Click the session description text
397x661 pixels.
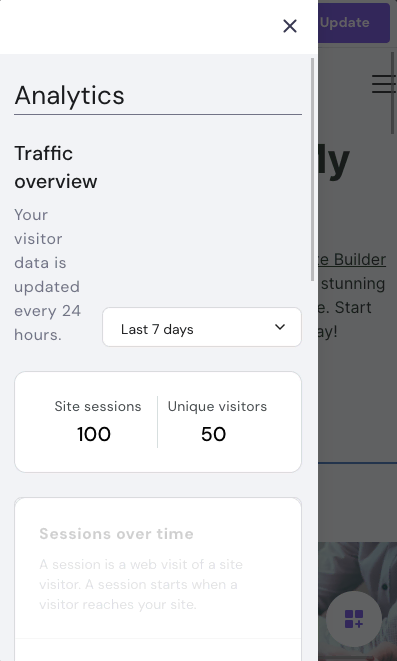click(141, 584)
